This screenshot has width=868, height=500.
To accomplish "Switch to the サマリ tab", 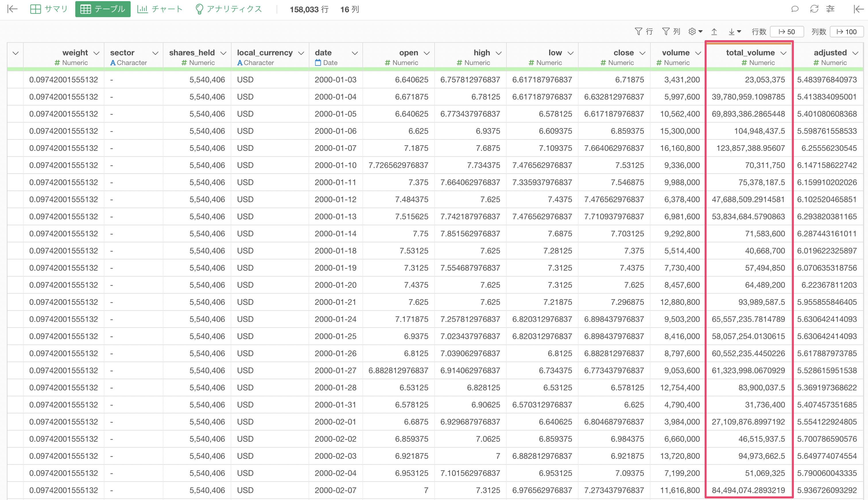I will [49, 9].
